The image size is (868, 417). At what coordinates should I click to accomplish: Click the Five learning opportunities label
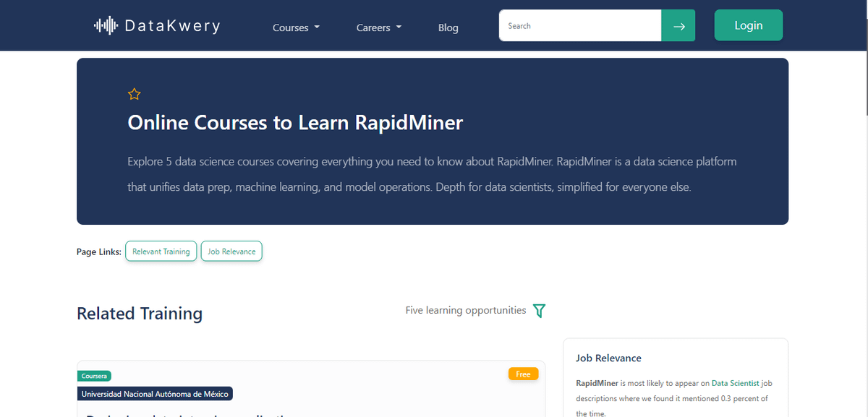pos(465,310)
